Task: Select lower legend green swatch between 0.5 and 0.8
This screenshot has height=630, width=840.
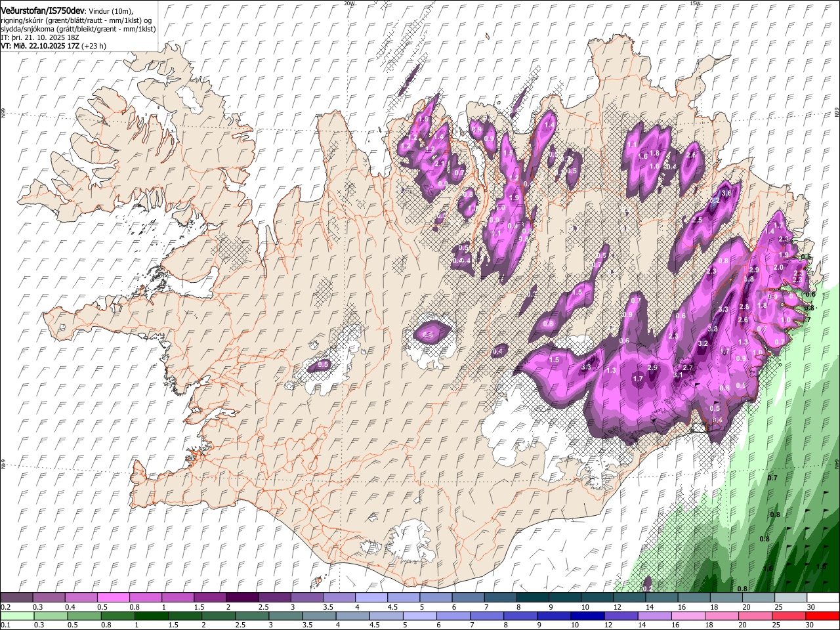Action: [84, 616]
